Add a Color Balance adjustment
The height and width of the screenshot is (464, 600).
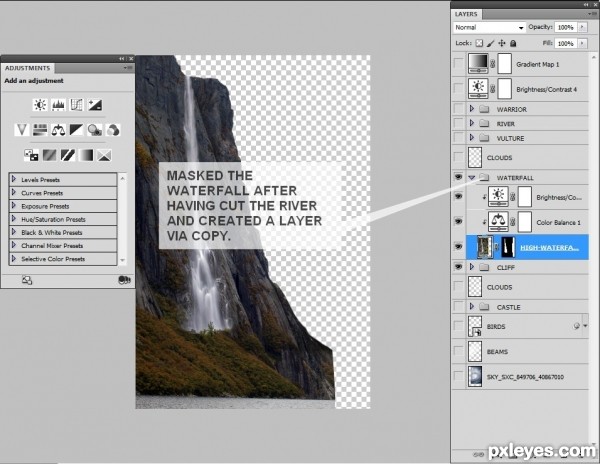(x=58, y=130)
